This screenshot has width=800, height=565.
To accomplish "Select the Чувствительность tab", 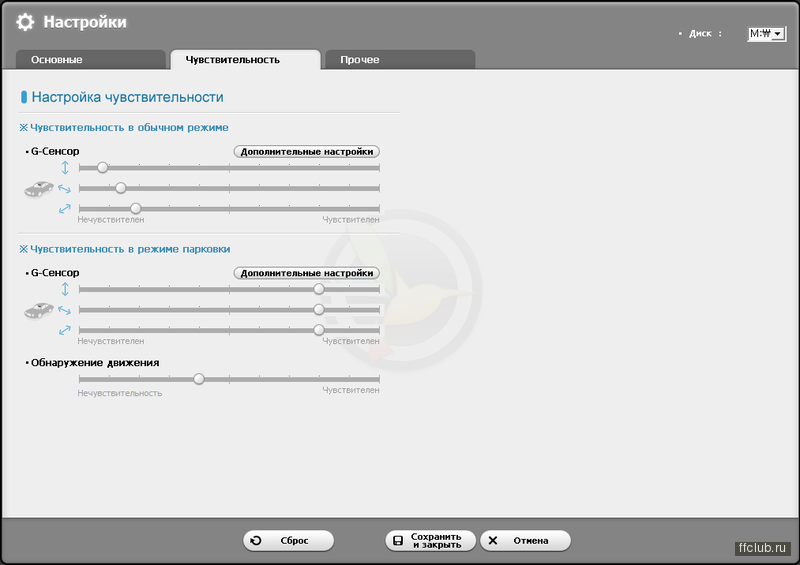I will [245, 59].
